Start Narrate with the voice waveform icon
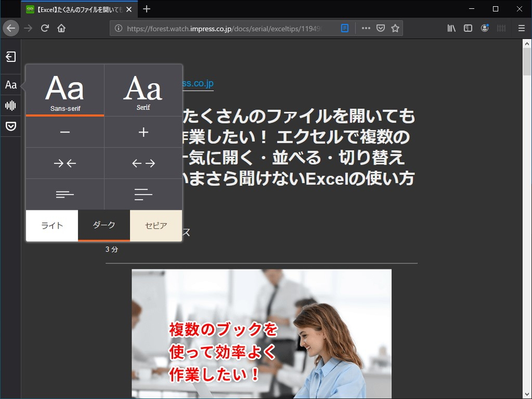 tap(10, 105)
